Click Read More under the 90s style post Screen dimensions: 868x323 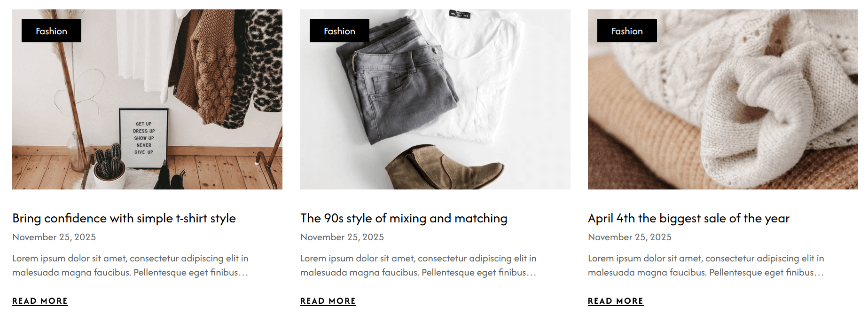[x=328, y=301]
